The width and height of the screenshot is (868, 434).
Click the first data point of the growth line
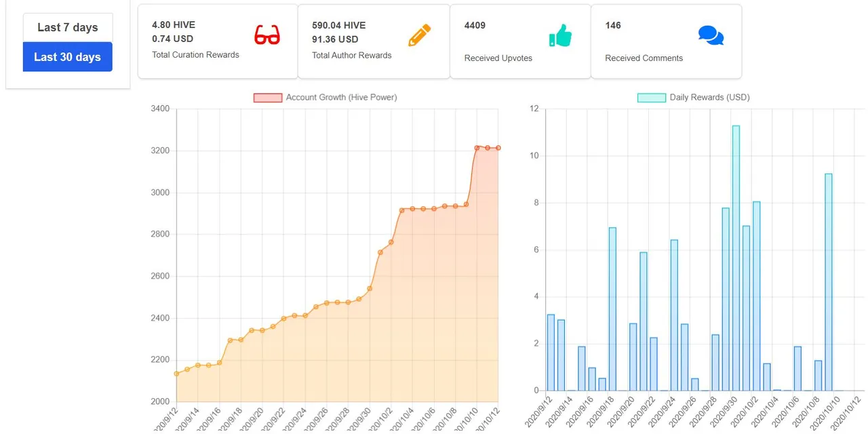pos(176,374)
